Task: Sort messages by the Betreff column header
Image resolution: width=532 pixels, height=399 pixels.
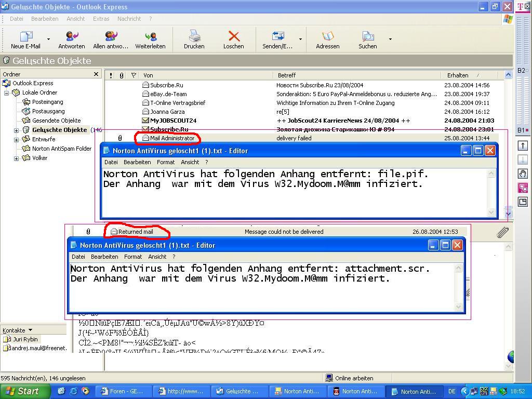Action: pyautogui.click(x=357, y=75)
